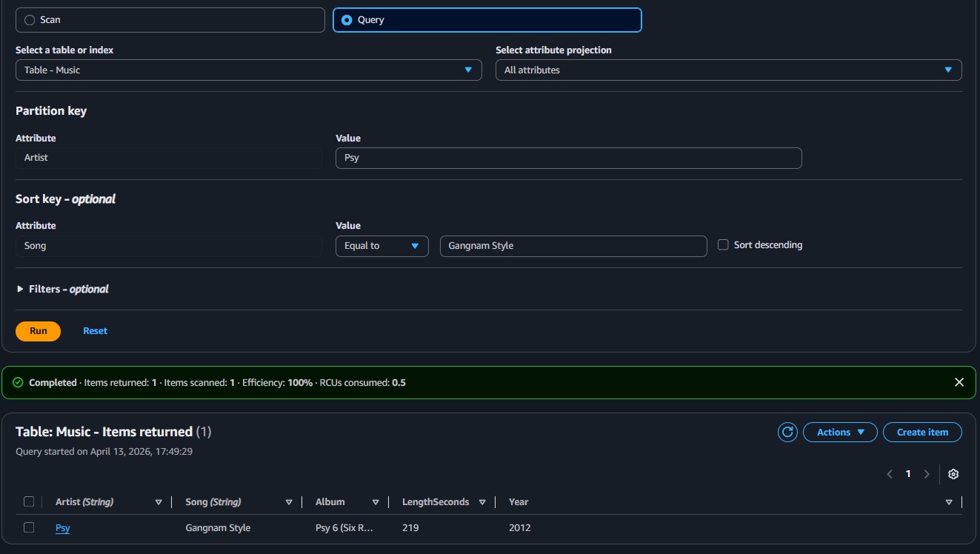This screenshot has width=980, height=554.
Task: Enable the Sort descending checkbox
Action: [x=723, y=245]
